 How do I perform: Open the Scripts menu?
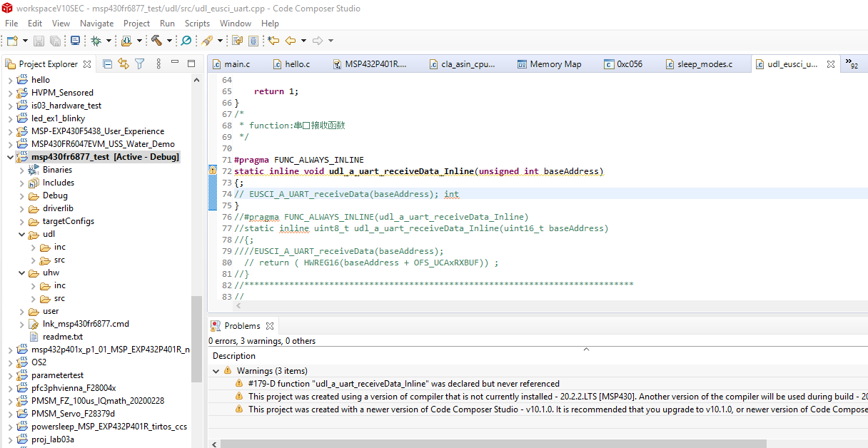(197, 23)
